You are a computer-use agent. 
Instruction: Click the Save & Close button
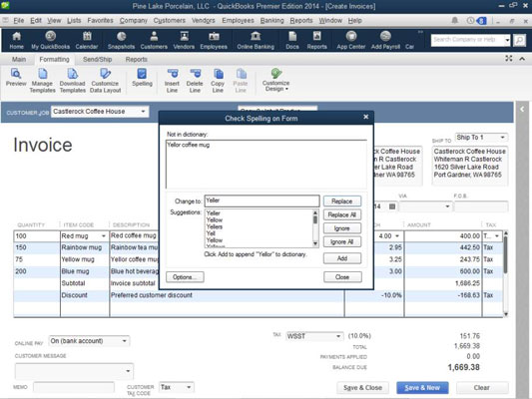click(x=362, y=387)
